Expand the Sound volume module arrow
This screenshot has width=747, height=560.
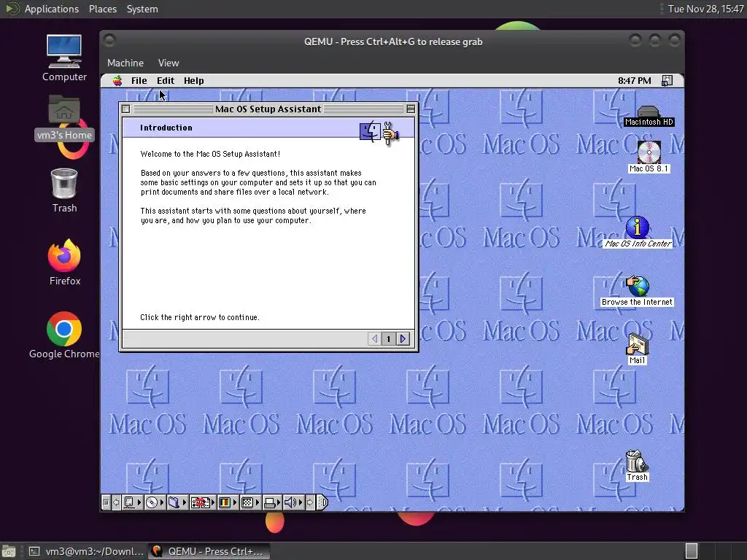[x=301, y=502]
